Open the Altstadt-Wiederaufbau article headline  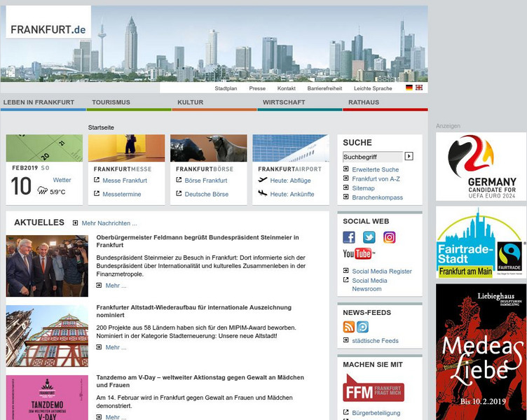194,311
